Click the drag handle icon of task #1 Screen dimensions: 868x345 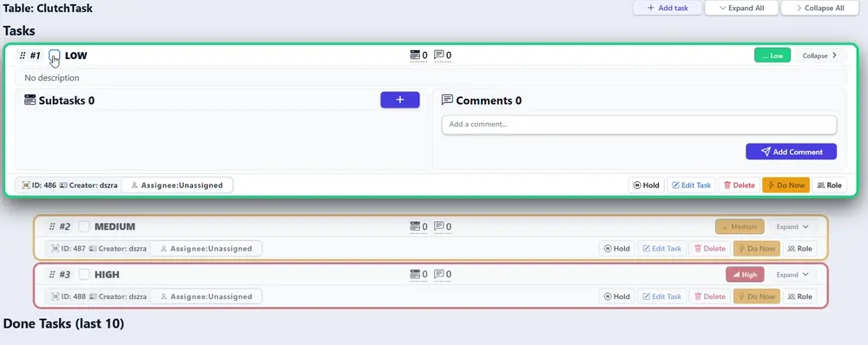click(x=23, y=55)
